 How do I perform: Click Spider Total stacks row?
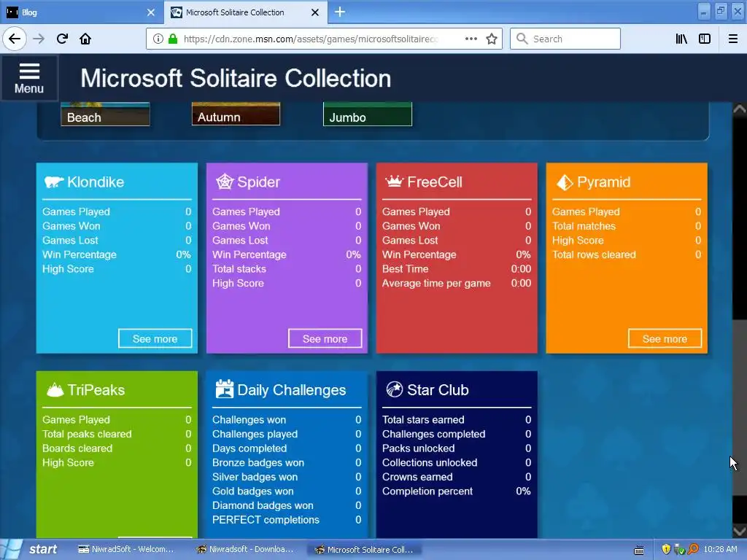click(287, 269)
